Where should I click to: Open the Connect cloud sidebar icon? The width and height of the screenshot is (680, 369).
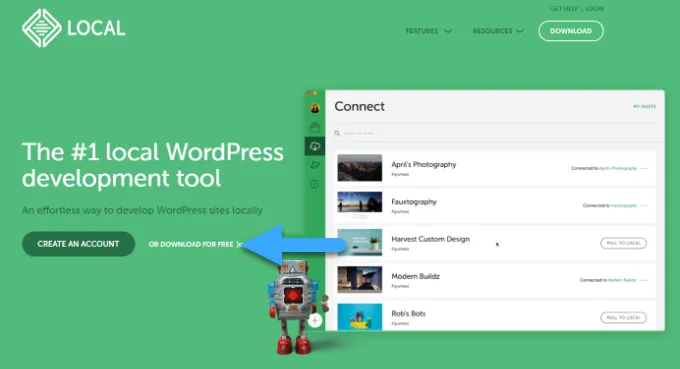click(315, 146)
